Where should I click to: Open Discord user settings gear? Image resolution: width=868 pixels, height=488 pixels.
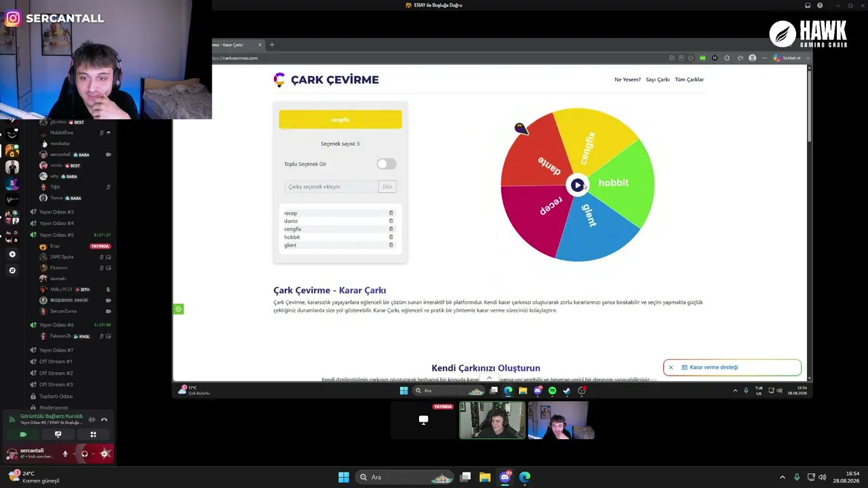(x=105, y=453)
